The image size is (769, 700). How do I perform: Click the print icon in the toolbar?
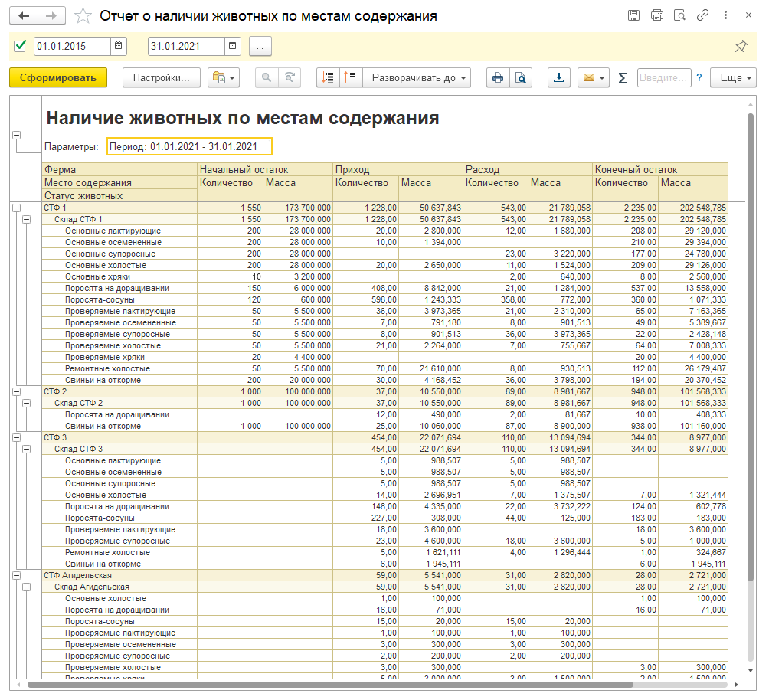click(498, 77)
